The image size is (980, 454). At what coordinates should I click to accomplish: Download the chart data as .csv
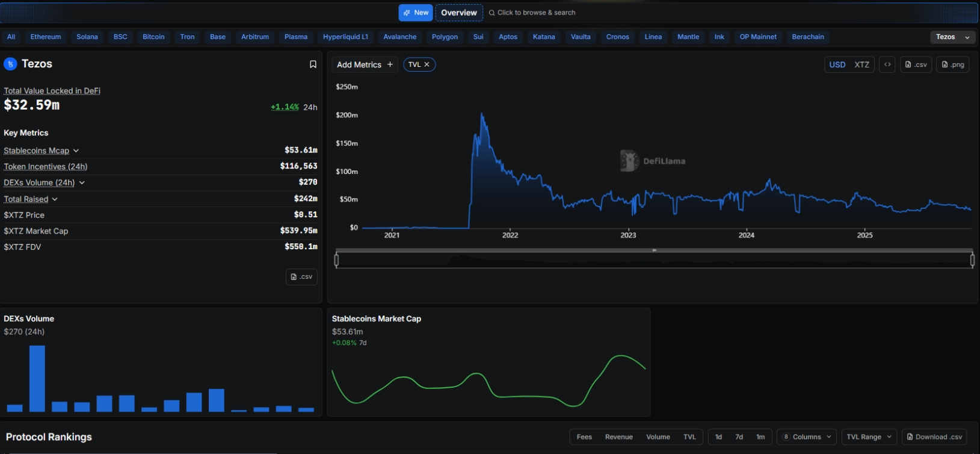click(x=916, y=64)
